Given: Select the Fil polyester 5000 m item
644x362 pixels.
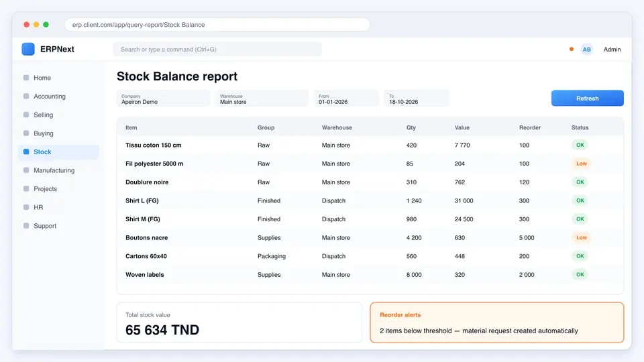Looking at the screenshot, I should [154, 164].
